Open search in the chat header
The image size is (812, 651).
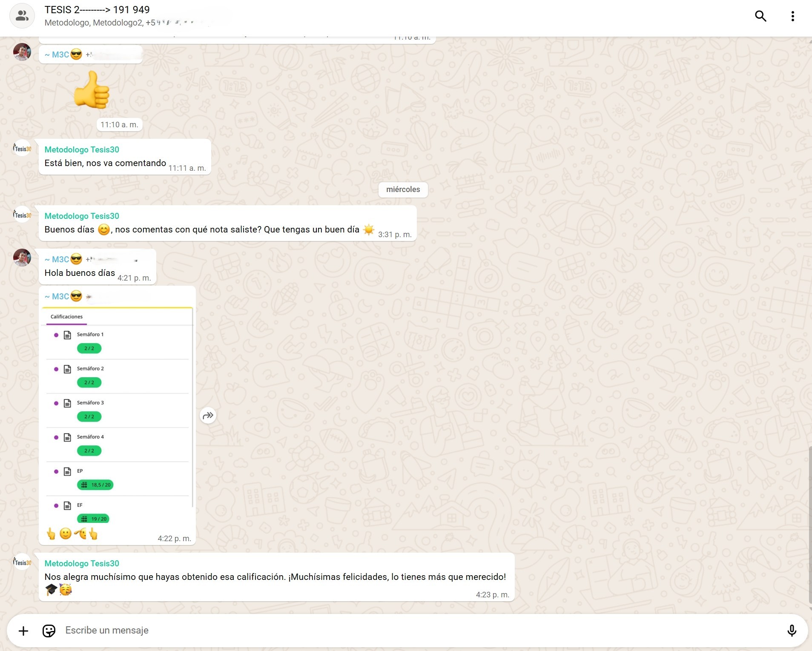tap(760, 16)
